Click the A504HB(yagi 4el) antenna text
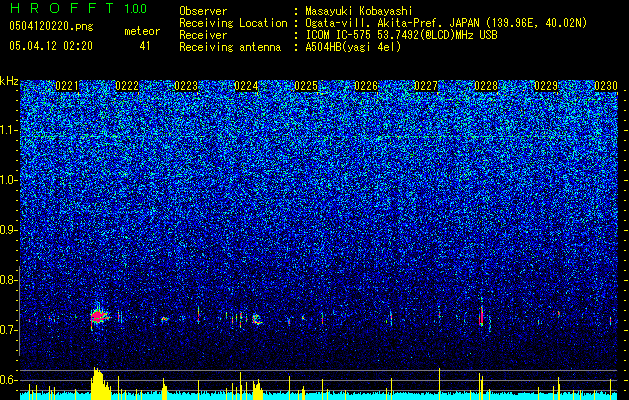Image resolution: width=629 pixels, height=400 pixels. coord(353,48)
